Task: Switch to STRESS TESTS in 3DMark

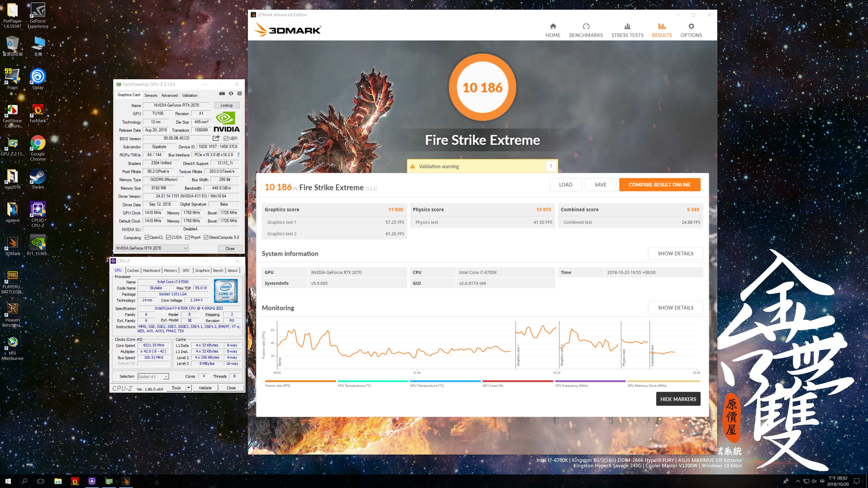Action: click(627, 30)
